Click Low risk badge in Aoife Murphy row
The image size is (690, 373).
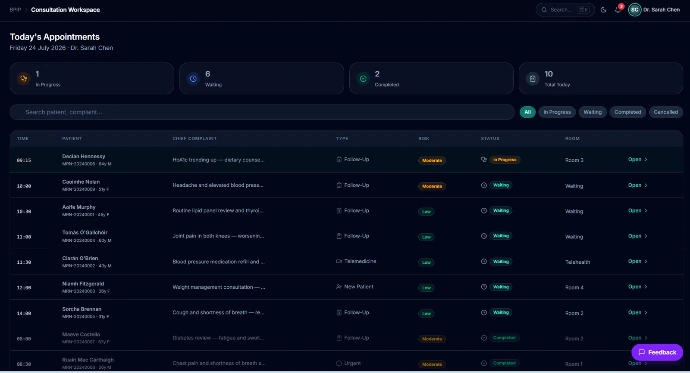(426, 212)
